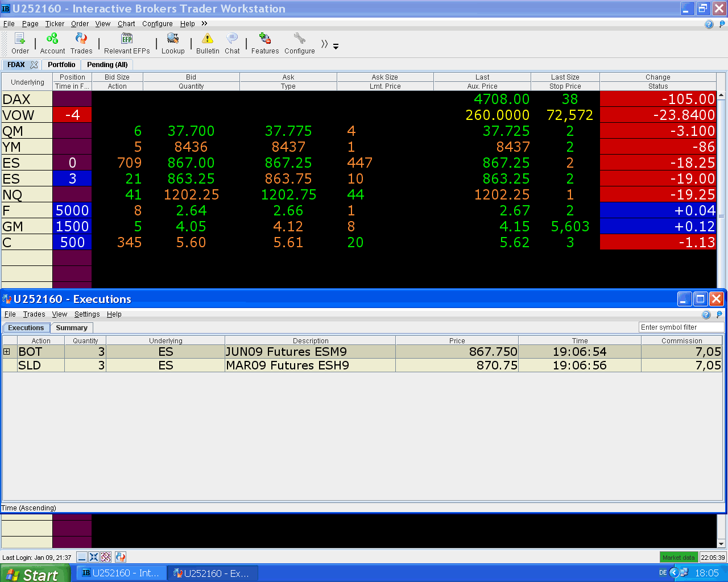Click the IB icon in the Trader Workstation title bar
Screen dimensions: 728x582
(6, 9)
